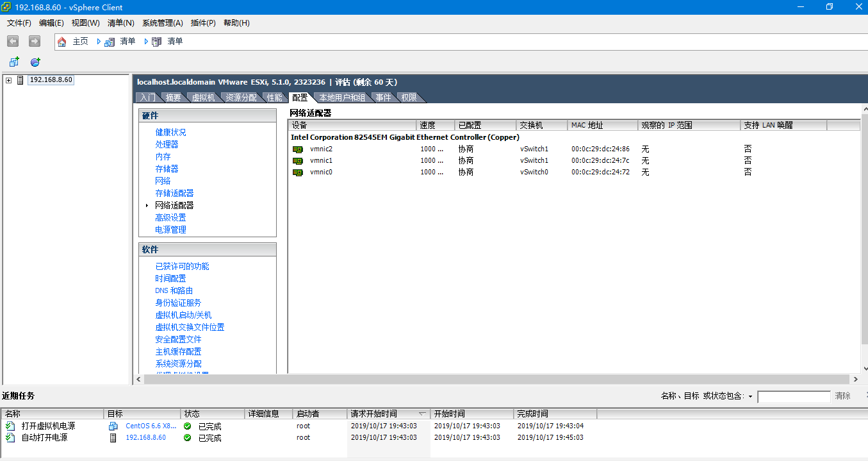
Task: Open 虚拟机启动/关机 software link
Action: 183,315
